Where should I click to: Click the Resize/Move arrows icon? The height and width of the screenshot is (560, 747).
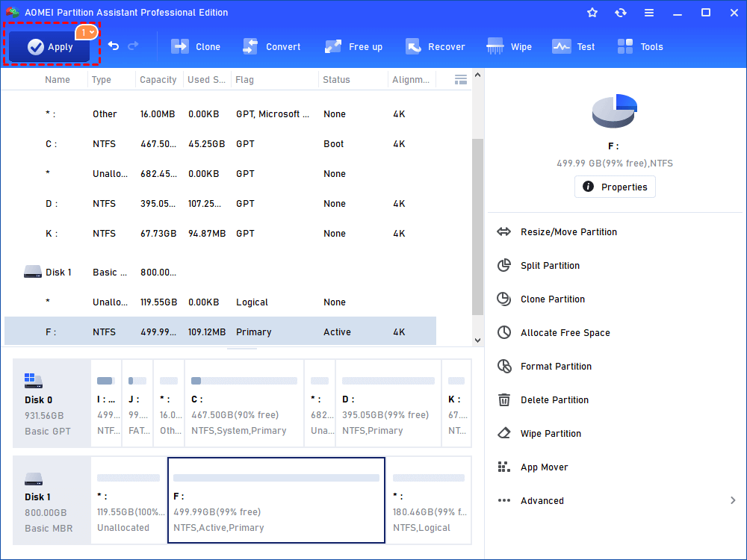(503, 232)
